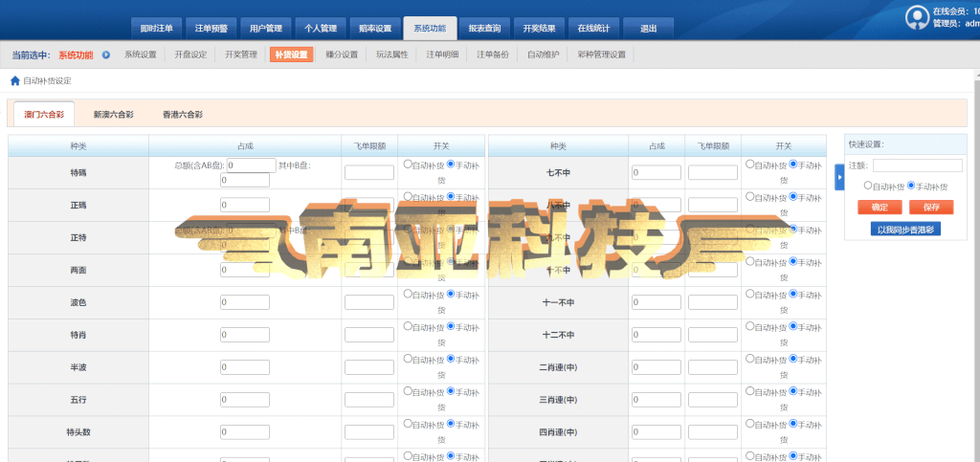Click the 特头数 row label

pos(78,432)
